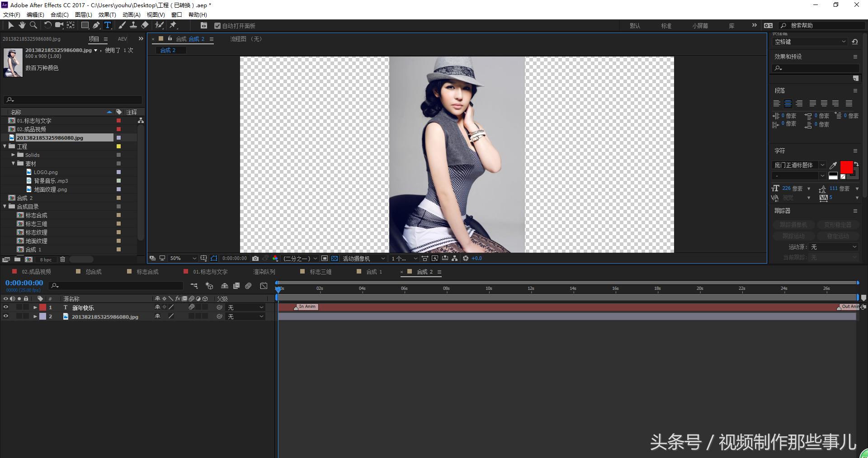Image resolution: width=868 pixels, height=458 pixels.
Task: Select the Pen tool
Action: 96,25
